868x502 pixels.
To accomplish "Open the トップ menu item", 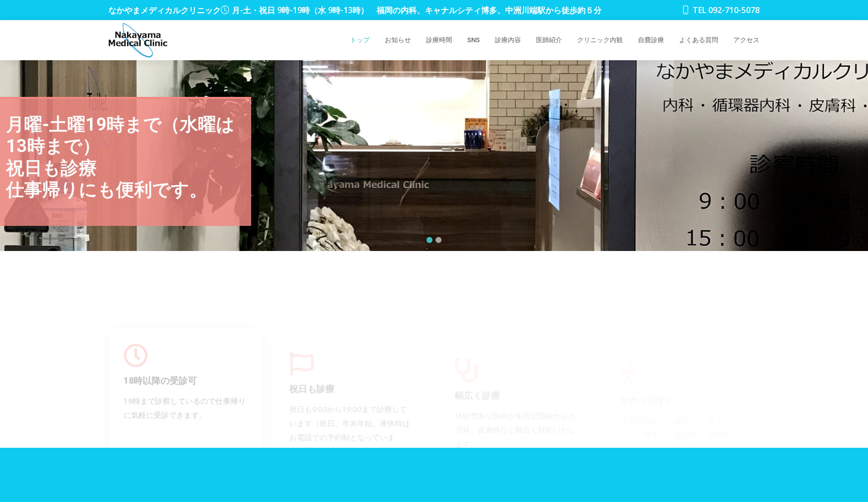I will pyautogui.click(x=360, y=40).
